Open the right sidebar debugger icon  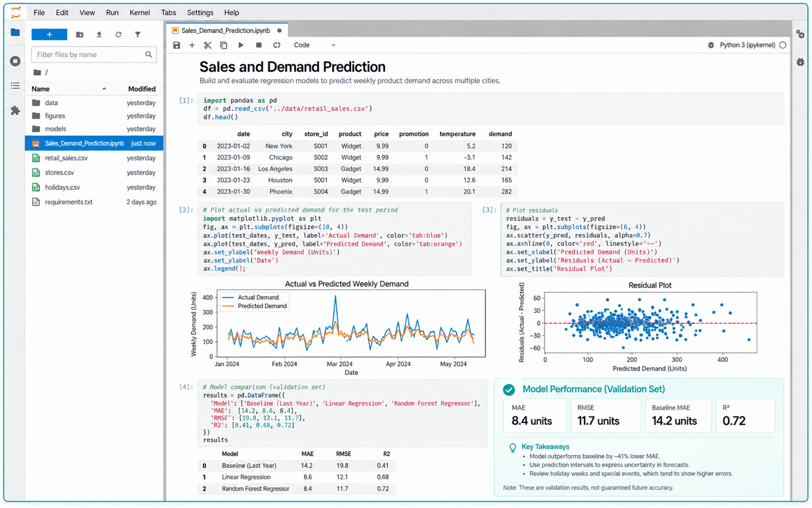(x=800, y=62)
